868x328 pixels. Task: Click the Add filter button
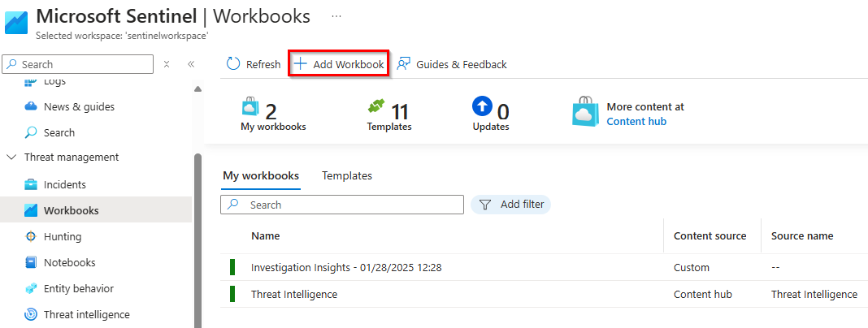(511, 205)
